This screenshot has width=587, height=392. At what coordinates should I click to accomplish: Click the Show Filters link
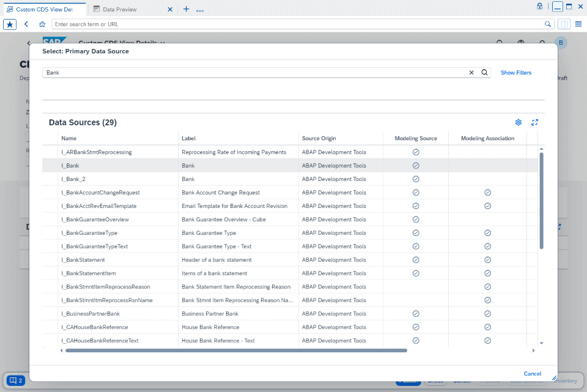515,72
